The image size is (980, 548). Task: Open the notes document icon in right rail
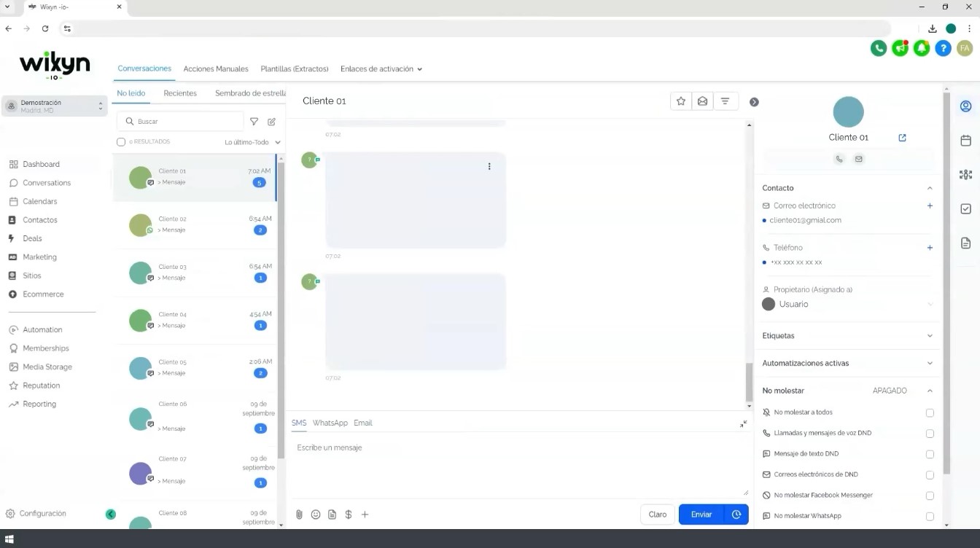pos(965,243)
